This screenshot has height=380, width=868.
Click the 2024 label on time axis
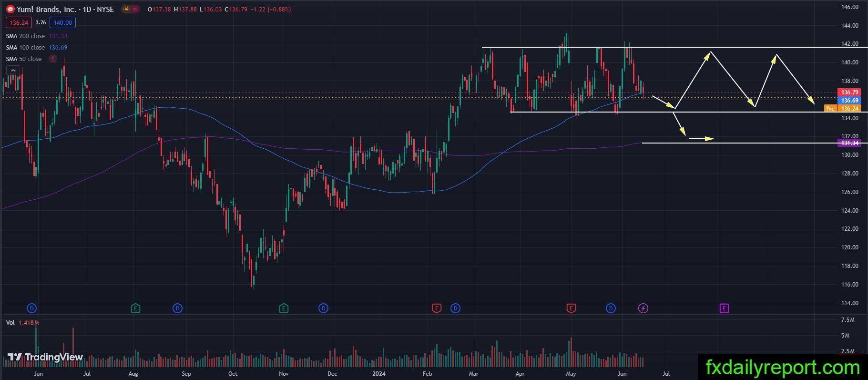point(379,374)
